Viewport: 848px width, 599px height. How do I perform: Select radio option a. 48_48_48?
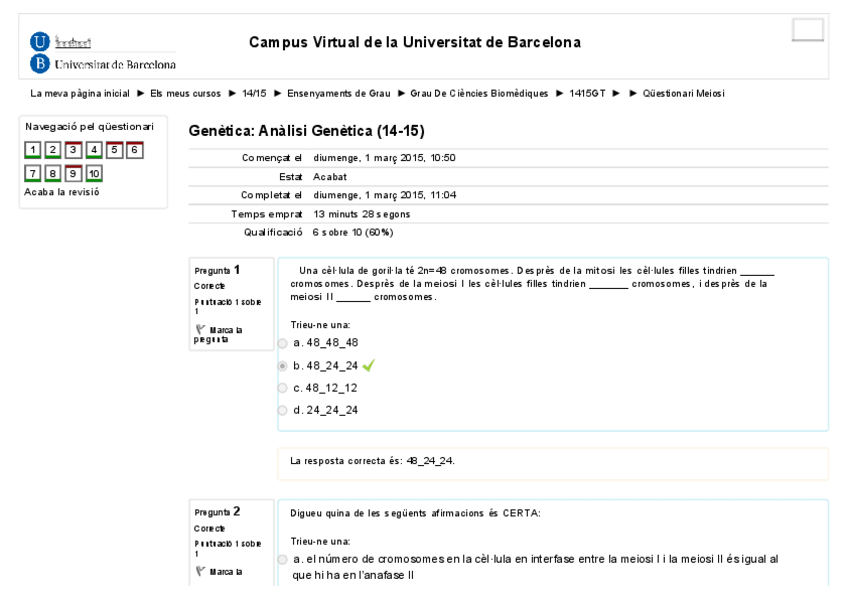point(283,343)
